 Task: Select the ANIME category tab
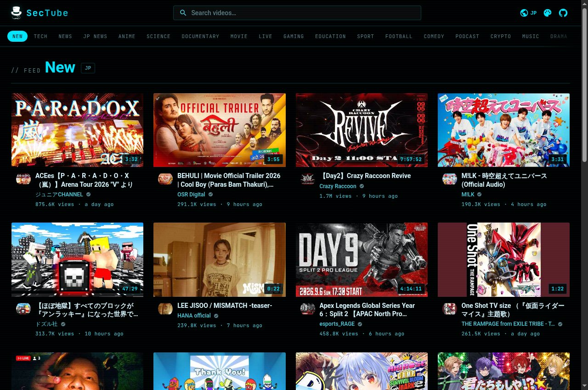127,36
